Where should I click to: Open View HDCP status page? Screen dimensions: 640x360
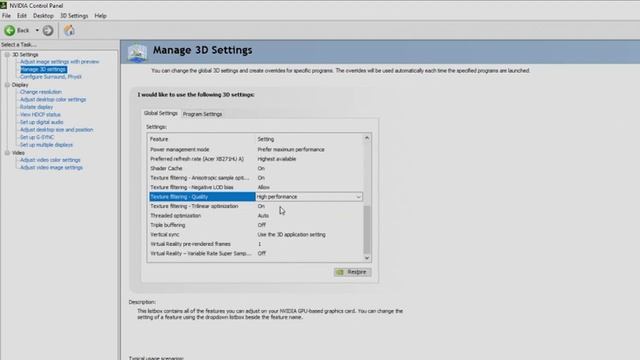click(x=40, y=115)
